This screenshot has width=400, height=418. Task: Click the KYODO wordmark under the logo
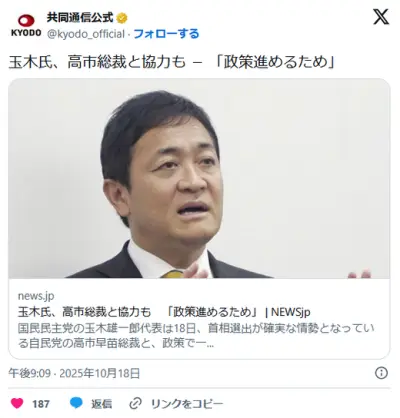pyautogui.click(x=26, y=33)
